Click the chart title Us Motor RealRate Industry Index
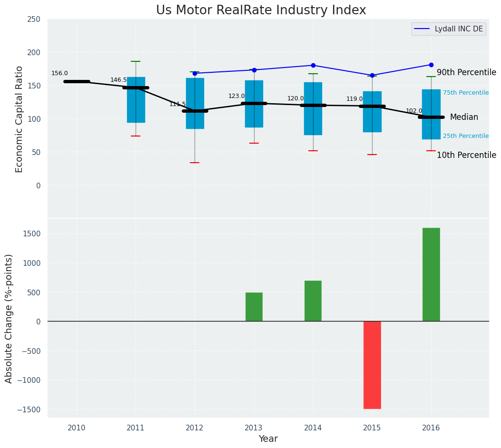This screenshot has height=448, width=501. (x=261, y=10)
